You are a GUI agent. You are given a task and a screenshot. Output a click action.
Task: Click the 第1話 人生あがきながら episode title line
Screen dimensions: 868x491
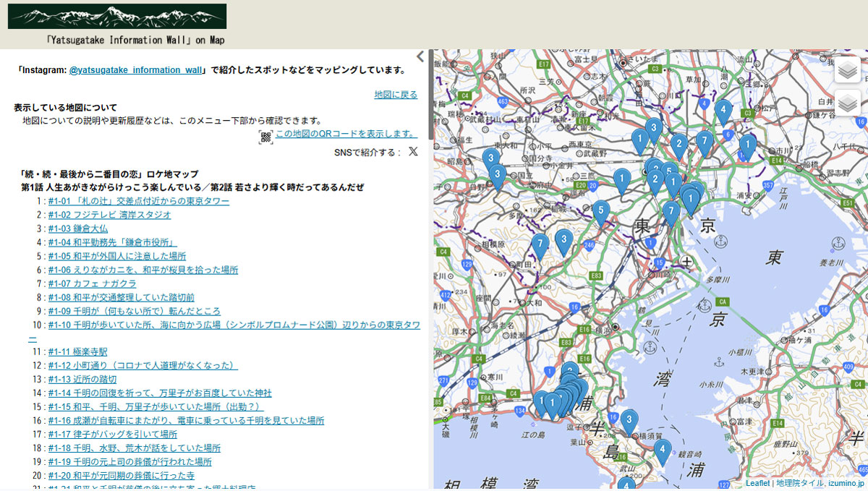pos(192,187)
